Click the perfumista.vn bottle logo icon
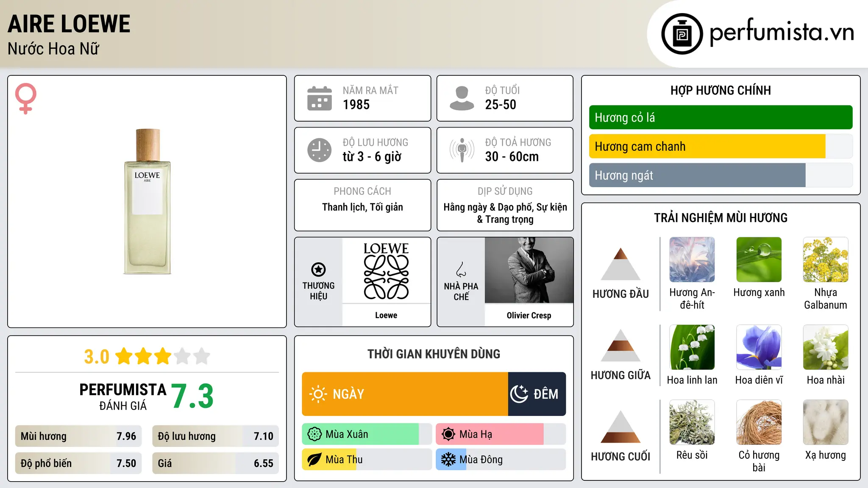 pyautogui.click(x=682, y=34)
